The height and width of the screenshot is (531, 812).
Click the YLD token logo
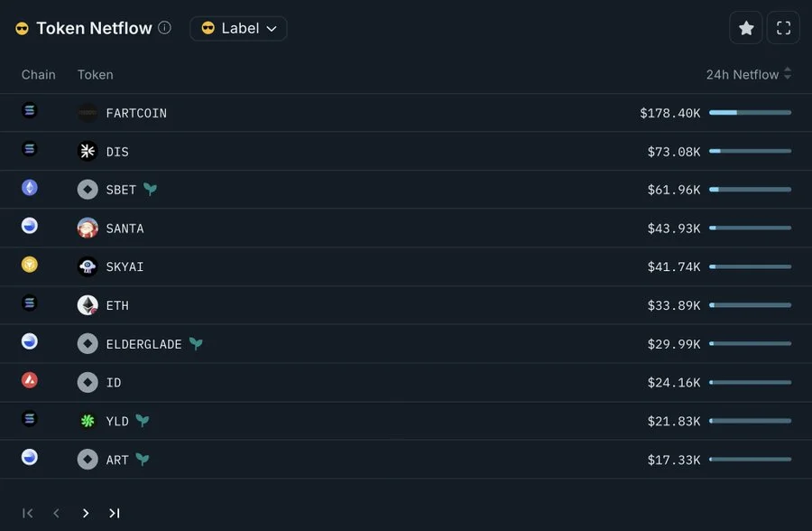(x=88, y=421)
